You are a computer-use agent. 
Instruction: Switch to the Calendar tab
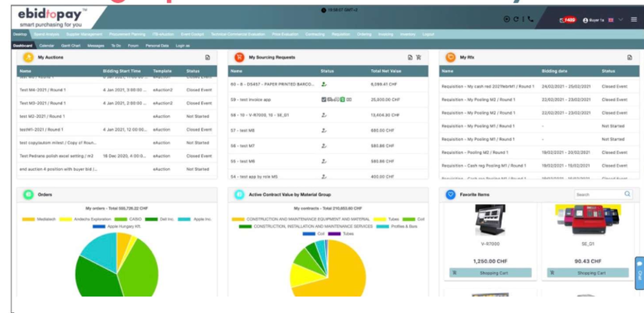(x=46, y=46)
